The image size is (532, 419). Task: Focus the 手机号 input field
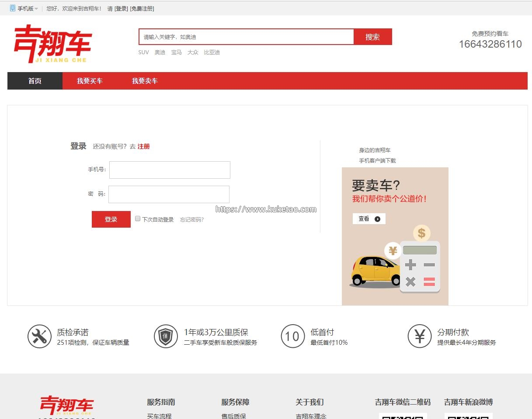click(170, 170)
